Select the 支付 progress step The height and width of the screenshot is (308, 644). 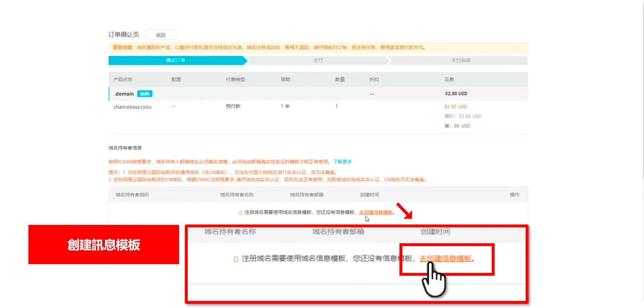tap(318, 60)
